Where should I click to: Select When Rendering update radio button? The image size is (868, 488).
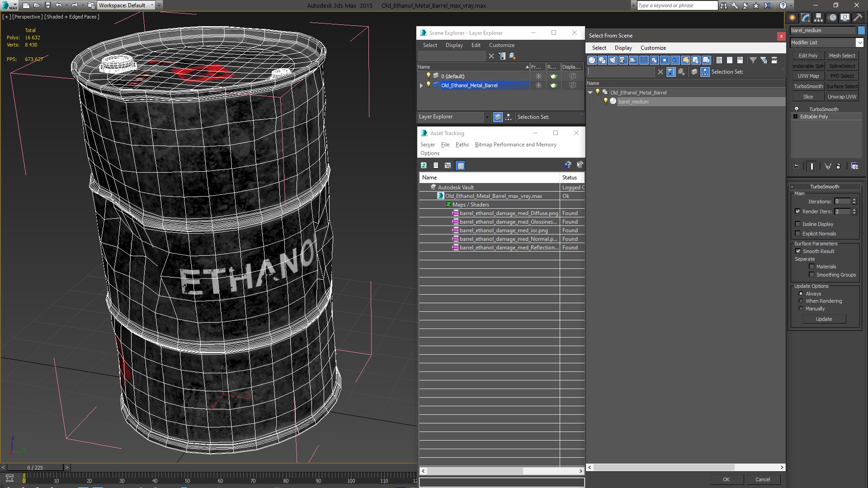click(801, 301)
